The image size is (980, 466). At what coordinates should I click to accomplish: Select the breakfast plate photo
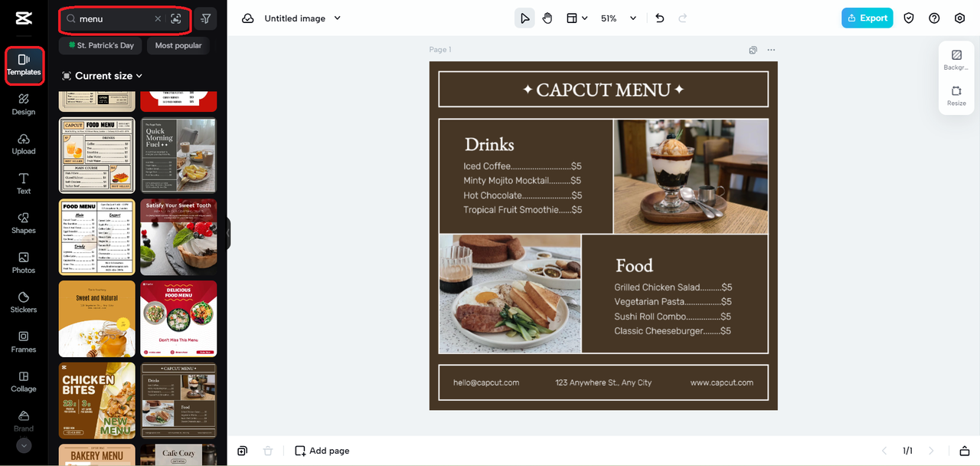(510, 294)
